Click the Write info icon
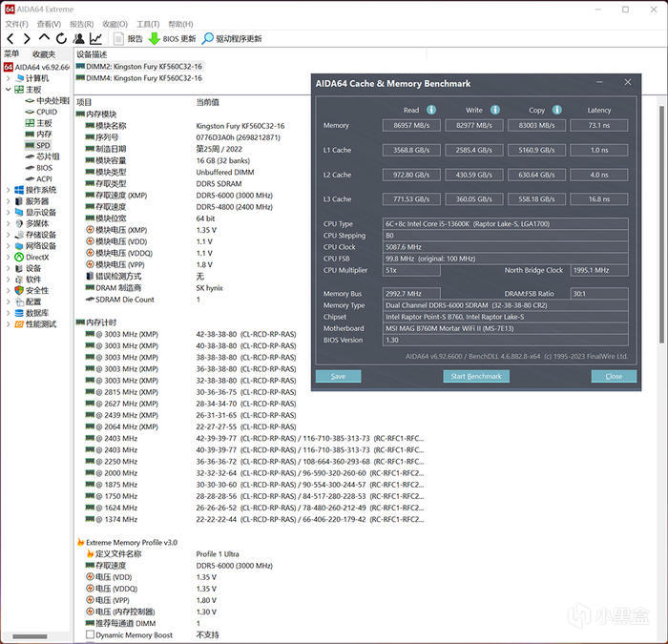The width and height of the screenshot is (668, 644). 495,110
